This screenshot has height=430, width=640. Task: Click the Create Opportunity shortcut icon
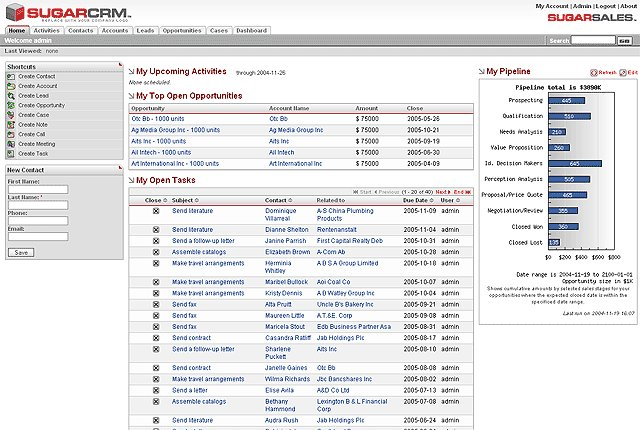tap(11, 105)
